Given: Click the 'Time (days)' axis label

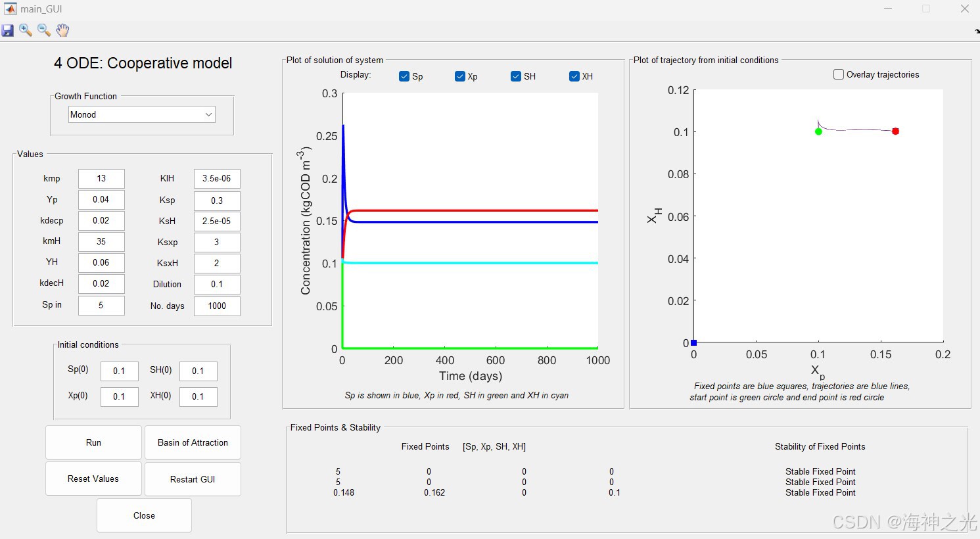Looking at the screenshot, I should coord(471,376).
